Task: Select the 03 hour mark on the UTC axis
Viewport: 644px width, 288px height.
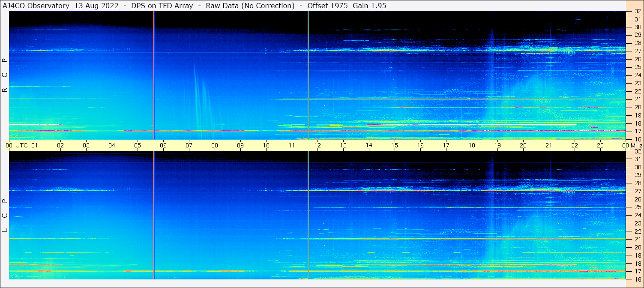Action: click(x=86, y=145)
